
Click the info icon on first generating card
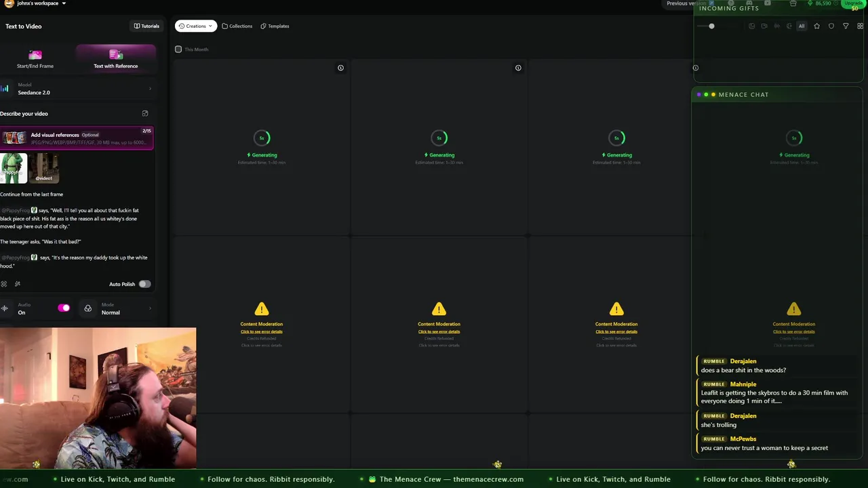(x=340, y=68)
